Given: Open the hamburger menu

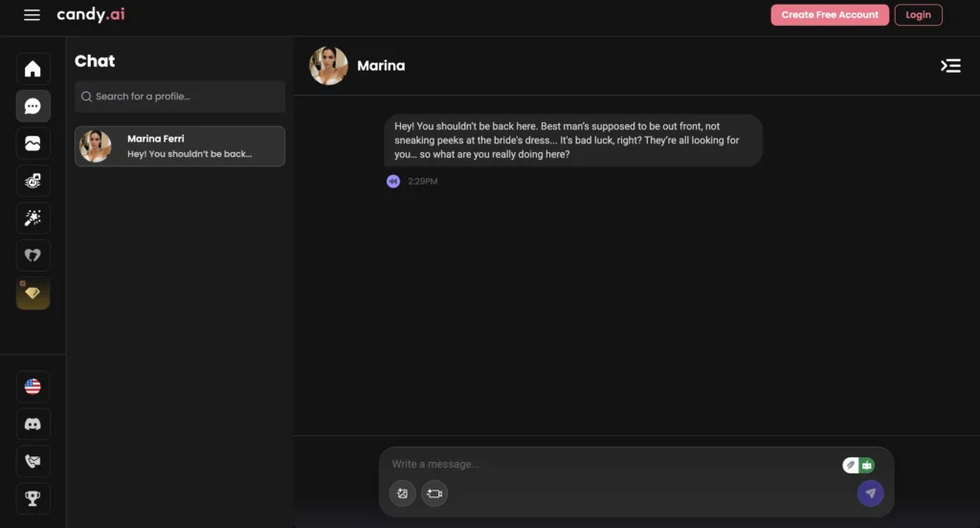Looking at the screenshot, I should (32, 15).
